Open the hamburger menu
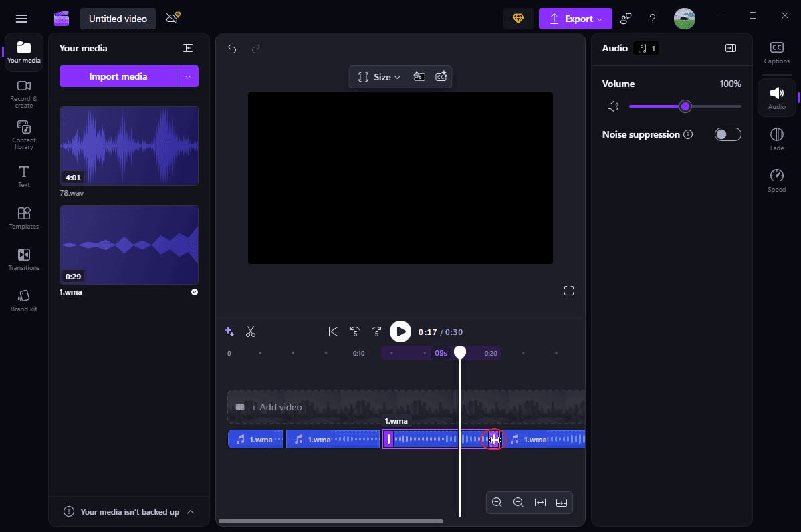801x532 pixels. click(21, 19)
